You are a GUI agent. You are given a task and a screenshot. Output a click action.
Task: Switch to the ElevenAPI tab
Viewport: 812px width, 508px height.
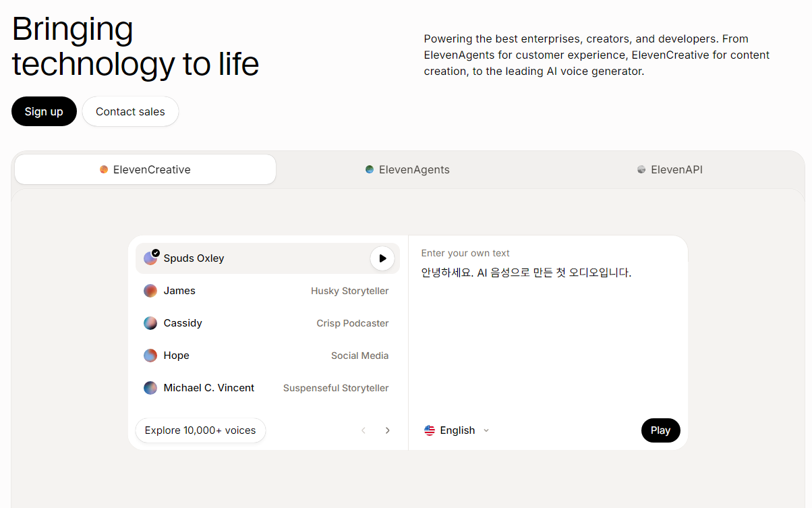670,169
